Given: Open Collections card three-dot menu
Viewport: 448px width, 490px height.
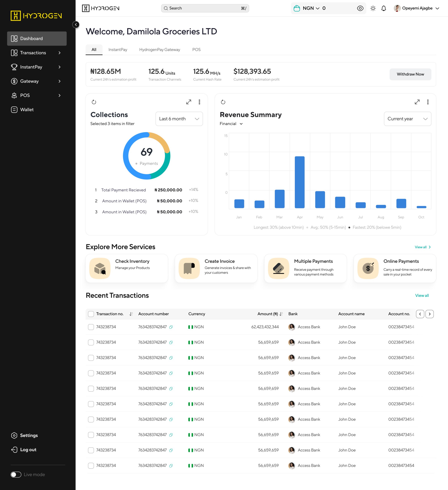Looking at the screenshot, I should coord(199,102).
